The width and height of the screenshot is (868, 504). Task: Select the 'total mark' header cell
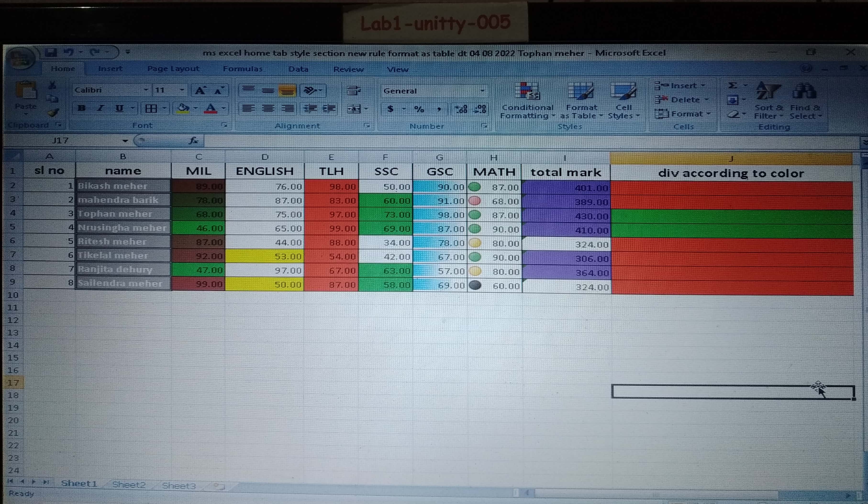tap(566, 172)
